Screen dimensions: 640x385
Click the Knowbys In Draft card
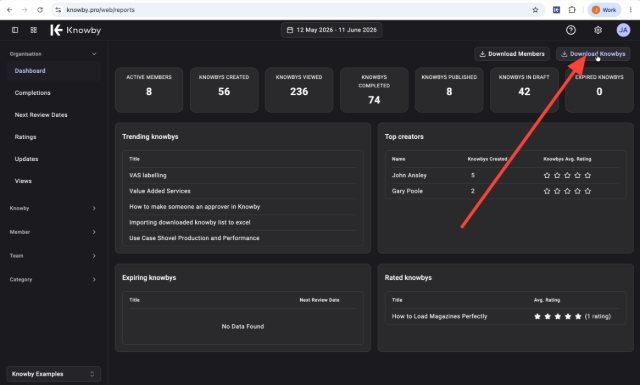tap(524, 90)
